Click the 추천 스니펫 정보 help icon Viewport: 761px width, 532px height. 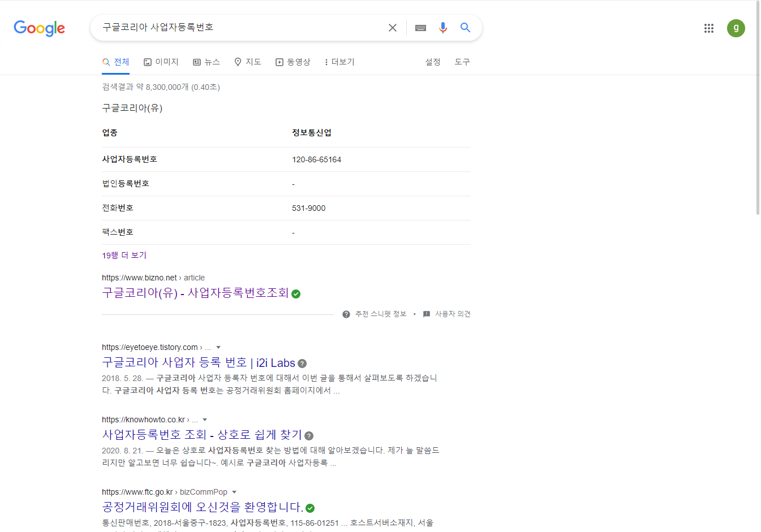click(x=346, y=314)
